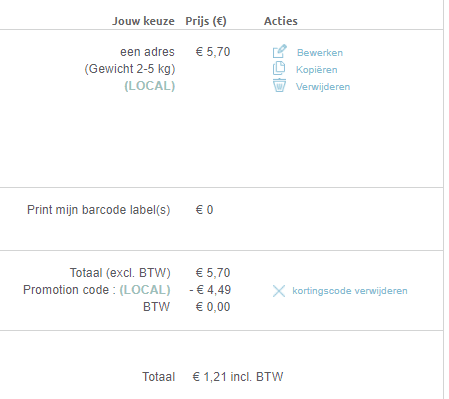Select the een adres item text

(x=147, y=52)
